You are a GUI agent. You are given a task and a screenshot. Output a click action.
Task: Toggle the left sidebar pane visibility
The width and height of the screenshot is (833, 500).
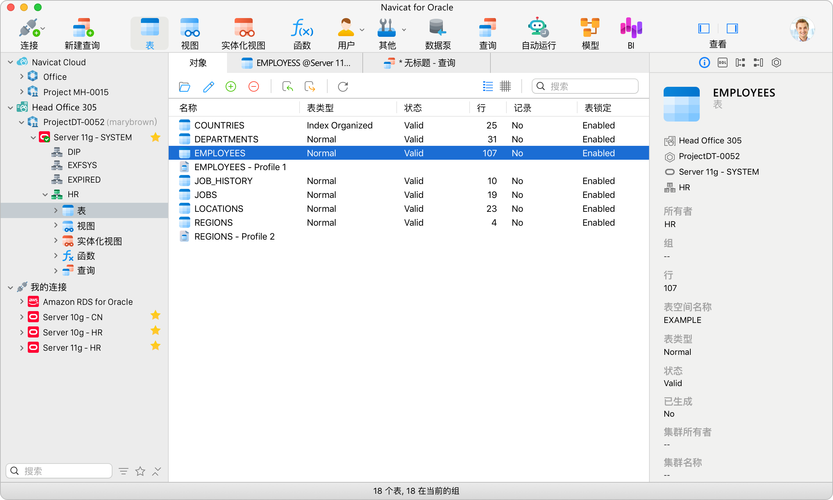click(x=704, y=28)
